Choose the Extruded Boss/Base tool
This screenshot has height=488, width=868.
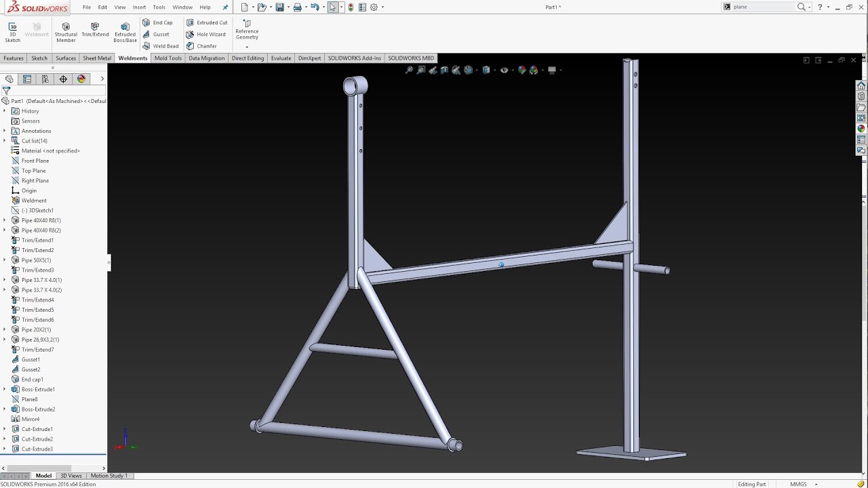click(x=125, y=32)
